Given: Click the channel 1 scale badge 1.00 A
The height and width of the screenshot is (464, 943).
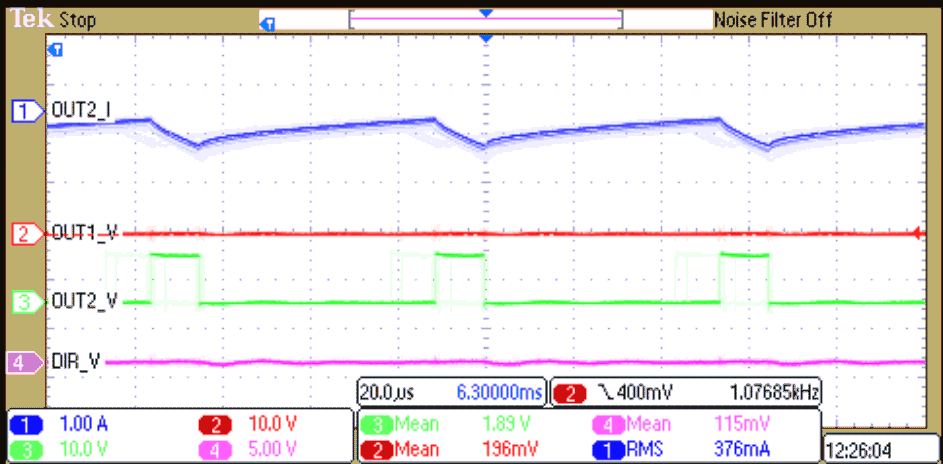Looking at the screenshot, I should [x=86, y=424].
